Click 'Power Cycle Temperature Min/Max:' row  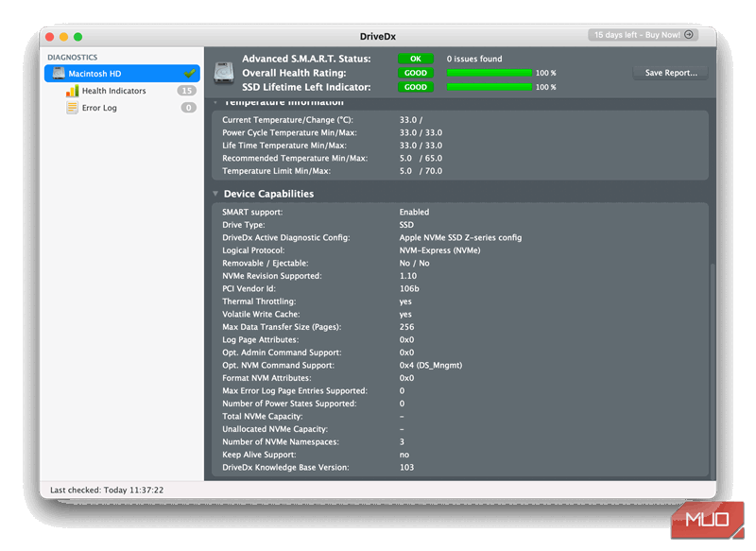pos(460,132)
